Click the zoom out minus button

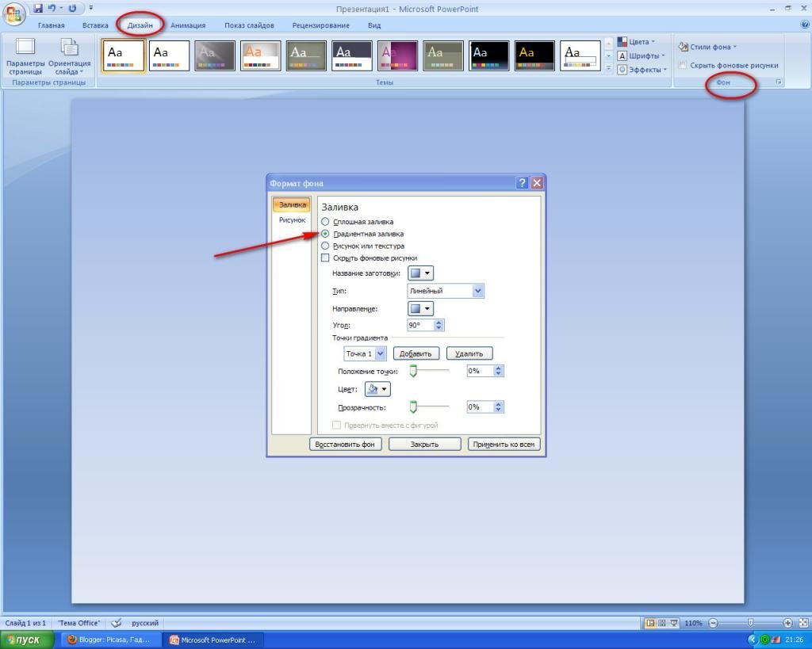(713, 623)
